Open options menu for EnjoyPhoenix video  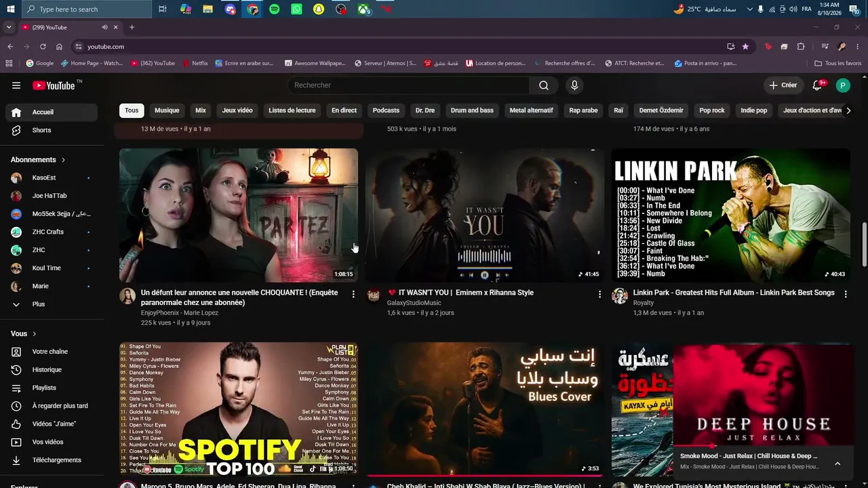pos(353,294)
